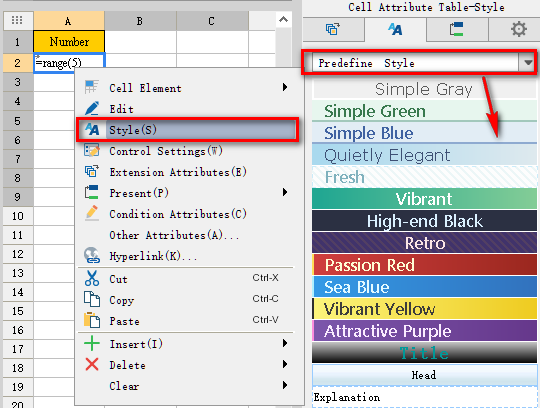Choose Other Attributes(A)... menu entry
The image size is (540, 408).
[x=187, y=235]
